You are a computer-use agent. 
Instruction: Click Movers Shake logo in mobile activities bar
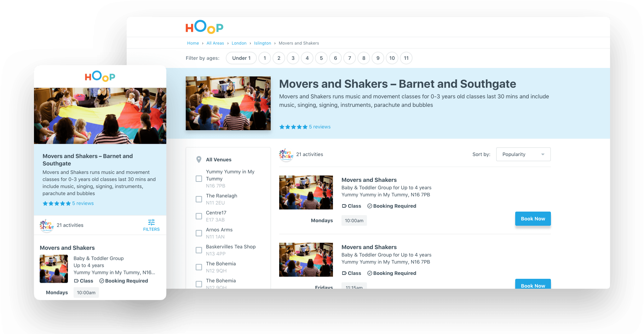tap(47, 225)
